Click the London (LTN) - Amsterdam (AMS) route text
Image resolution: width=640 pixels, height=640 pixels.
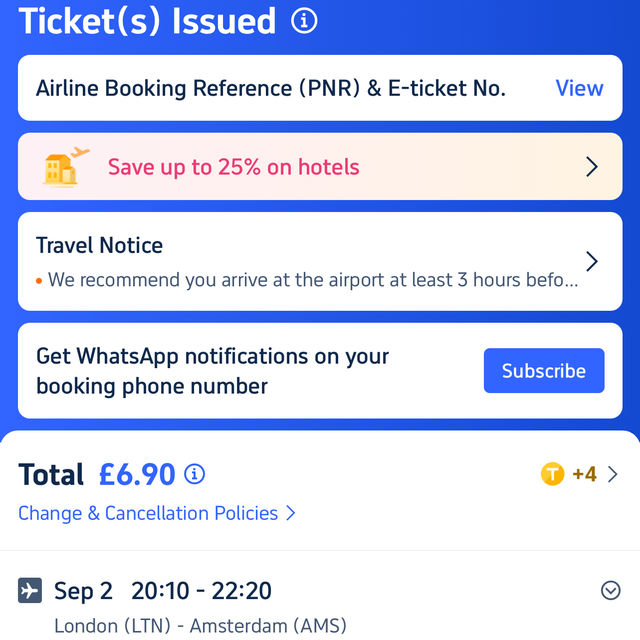tap(200, 626)
